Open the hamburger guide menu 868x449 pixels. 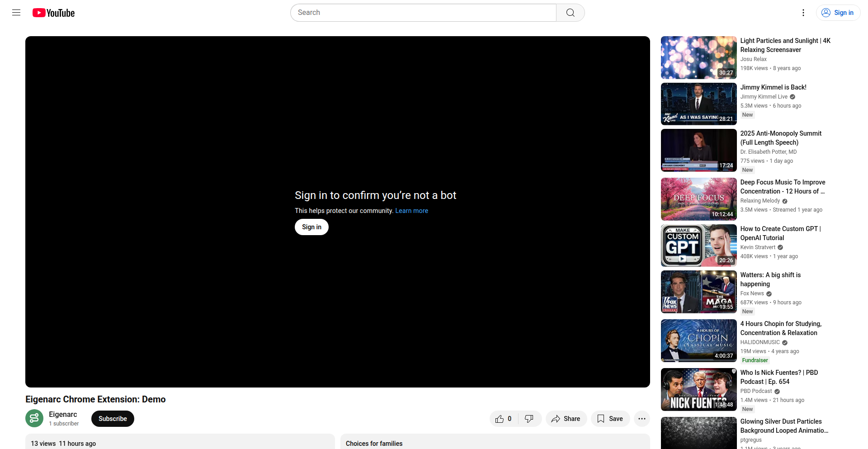click(x=16, y=13)
